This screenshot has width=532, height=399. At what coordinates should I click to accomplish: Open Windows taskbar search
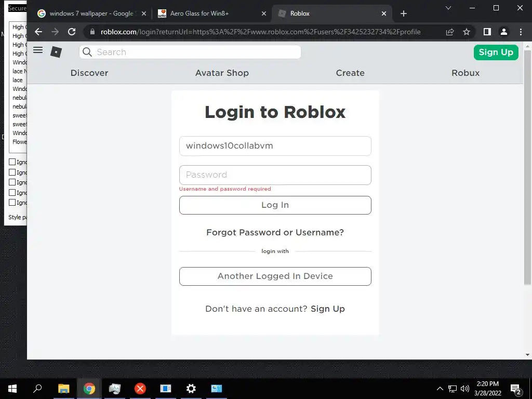[37, 389]
